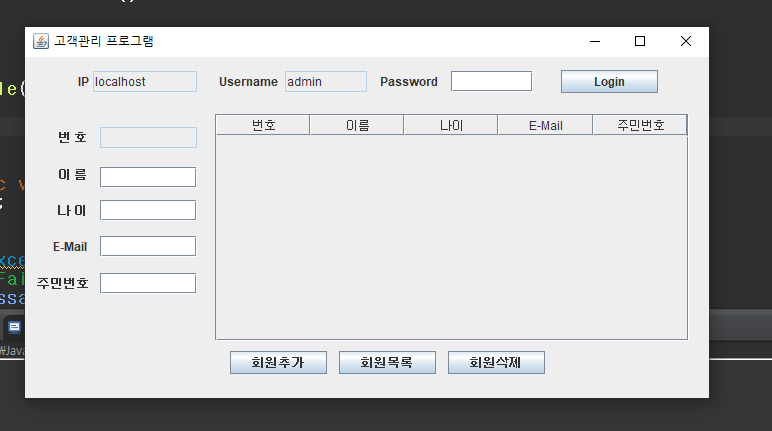Click the IP field containing localhost
The height and width of the screenshot is (431, 772).
[145, 81]
